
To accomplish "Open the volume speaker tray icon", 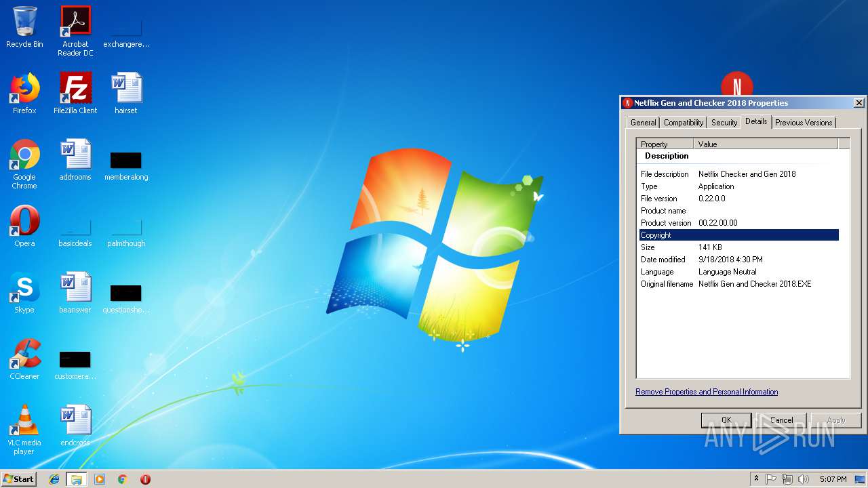I will [804, 479].
